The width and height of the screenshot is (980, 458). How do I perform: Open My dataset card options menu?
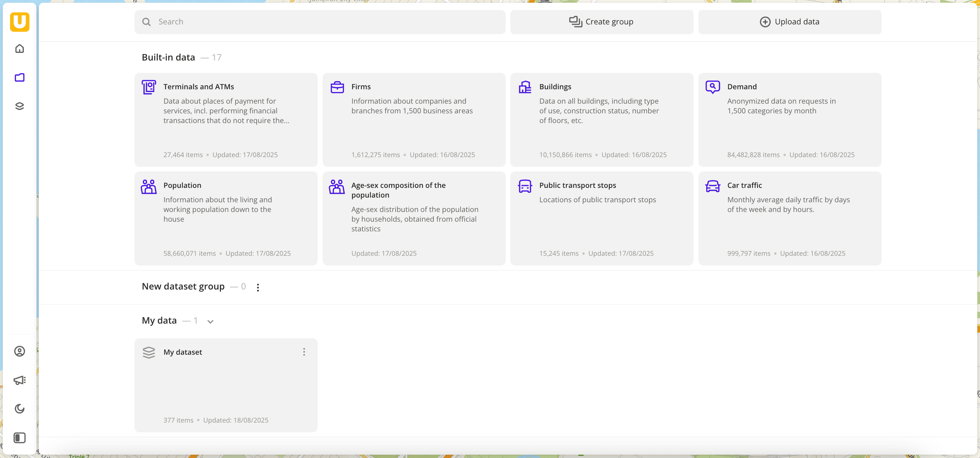coord(304,352)
